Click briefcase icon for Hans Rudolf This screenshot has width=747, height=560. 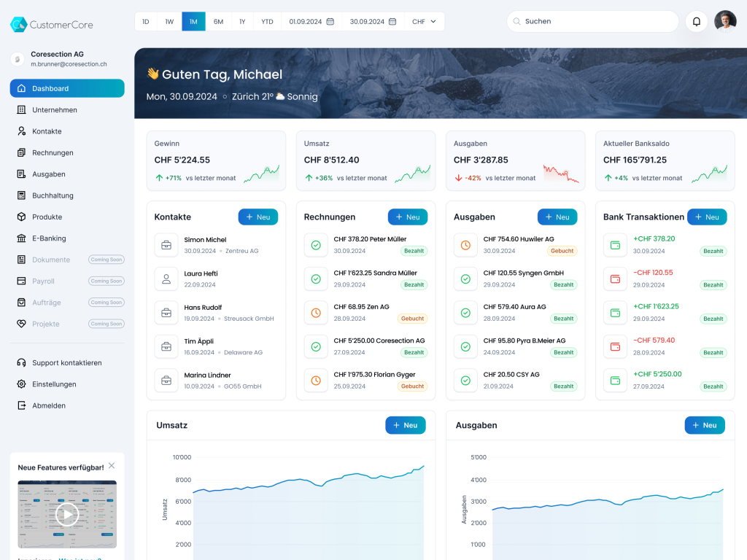click(x=166, y=313)
